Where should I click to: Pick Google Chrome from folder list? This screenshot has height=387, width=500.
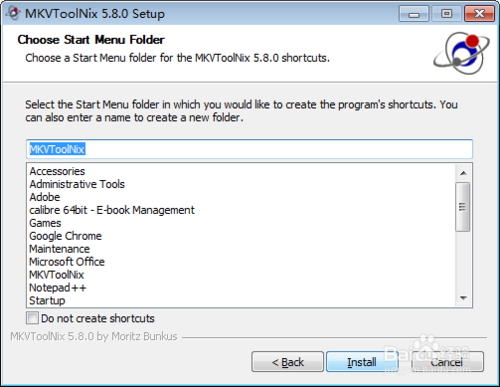[66, 236]
